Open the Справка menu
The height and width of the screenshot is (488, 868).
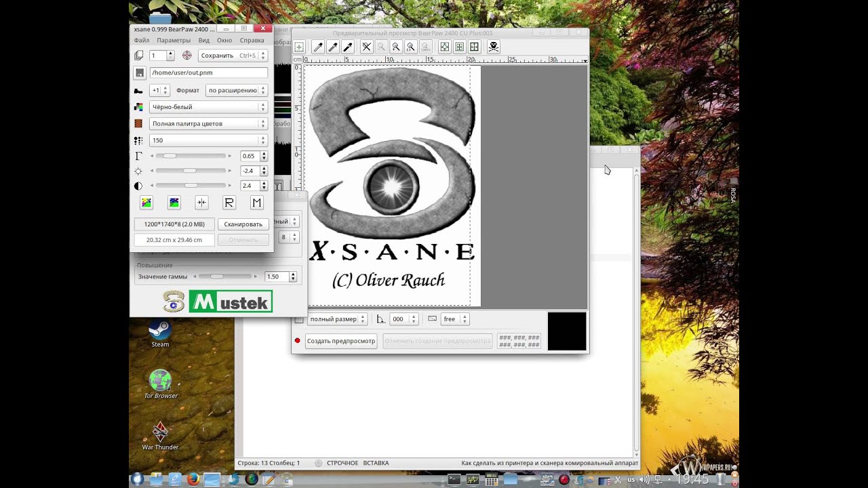[x=252, y=41]
